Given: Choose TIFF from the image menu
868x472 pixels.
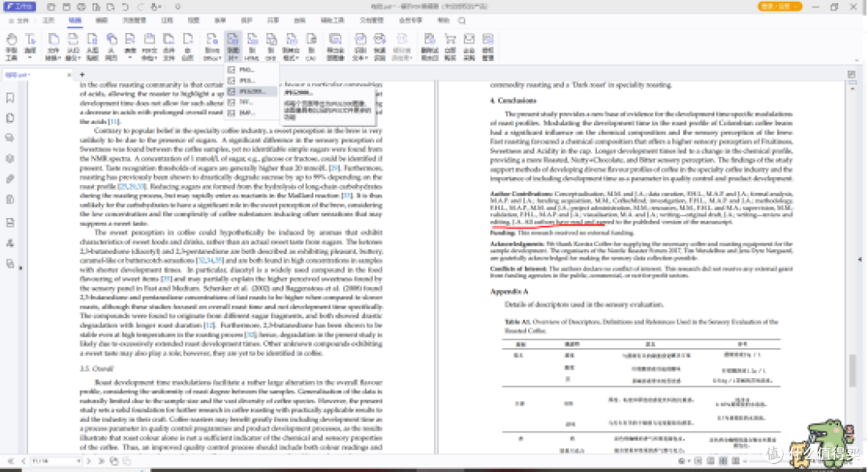Looking at the screenshot, I should (x=252, y=102).
